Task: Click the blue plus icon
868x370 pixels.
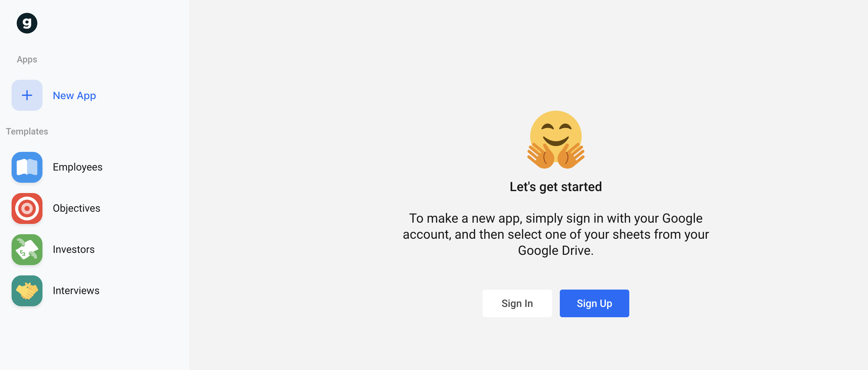Action: pyautogui.click(x=27, y=95)
